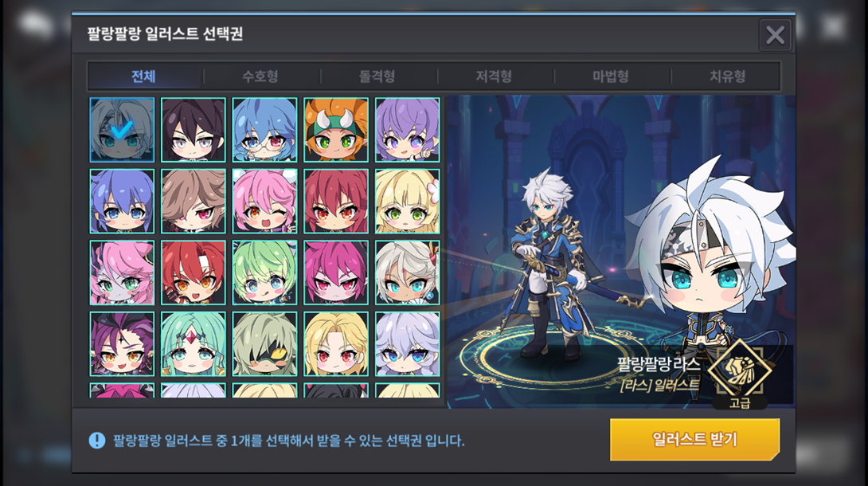Click the 고급 grade emblem badge
This screenshot has height=486, width=868.
pyautogui.click(x=740, y=374)
